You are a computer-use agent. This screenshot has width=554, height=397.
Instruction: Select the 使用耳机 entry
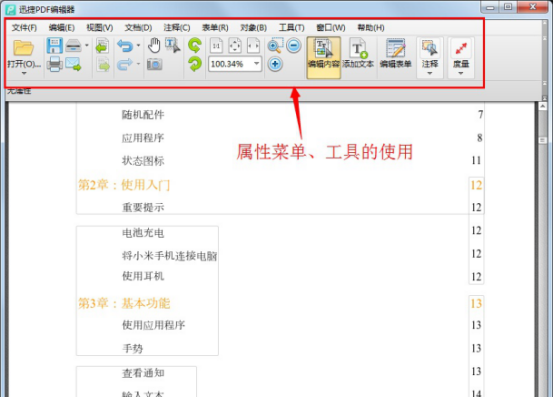[143, 276]
